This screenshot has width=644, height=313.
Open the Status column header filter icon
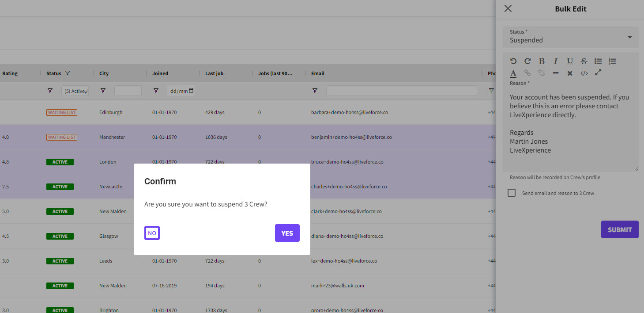[x=68, y=73]
